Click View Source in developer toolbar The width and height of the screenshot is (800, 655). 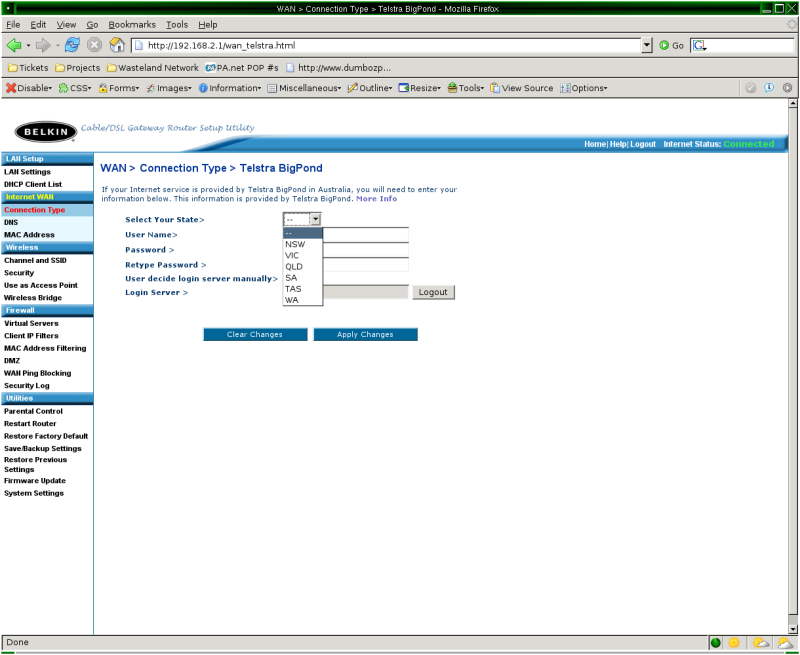(x=521, y=88)
